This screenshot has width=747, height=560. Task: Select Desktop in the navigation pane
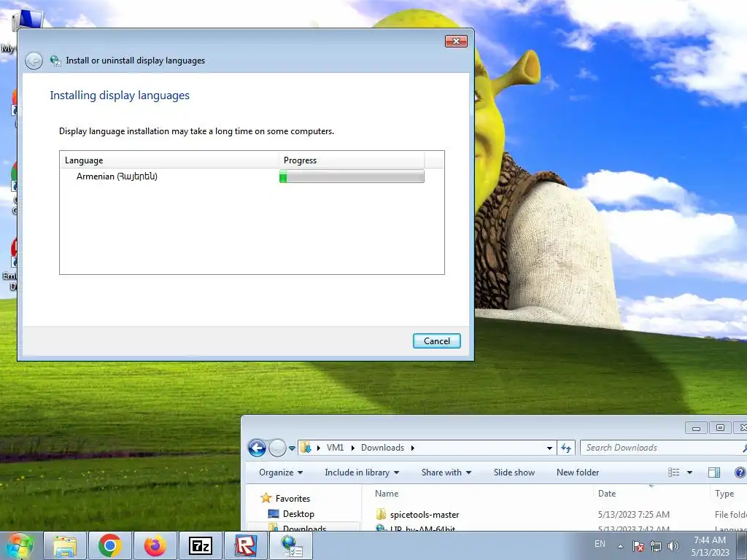[x=298, y=514]
